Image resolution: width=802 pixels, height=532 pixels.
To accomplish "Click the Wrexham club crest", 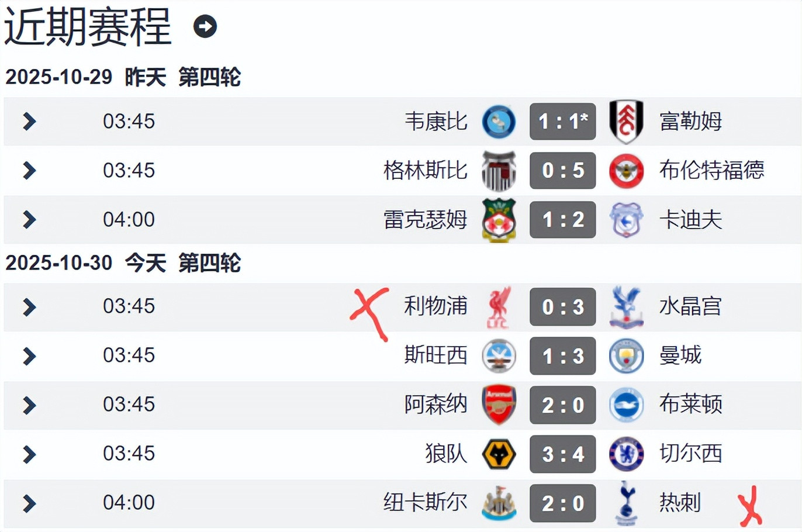I will point(499,220).
